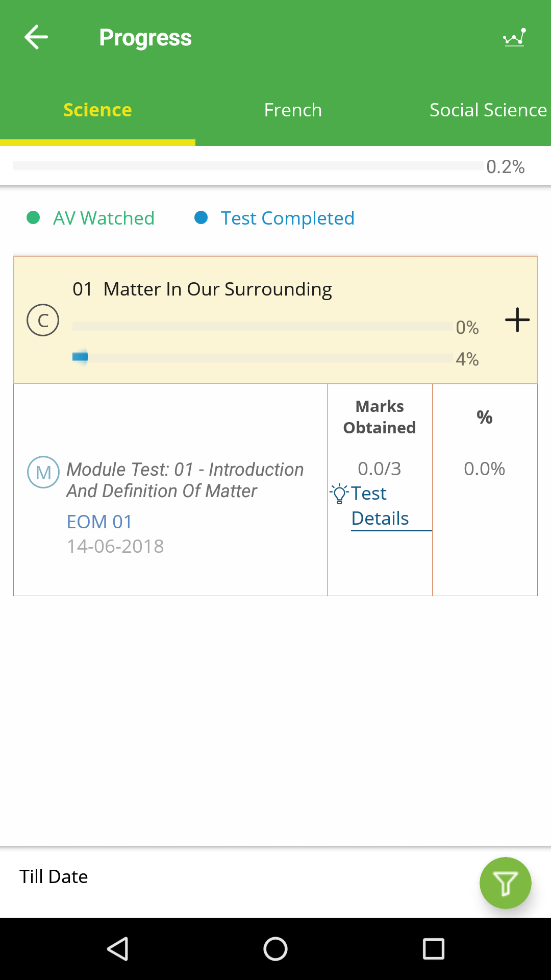Toggle the AV Watched green legend dot
The height and width of the screenshot is (980, 551).
(x=33, y=218)
